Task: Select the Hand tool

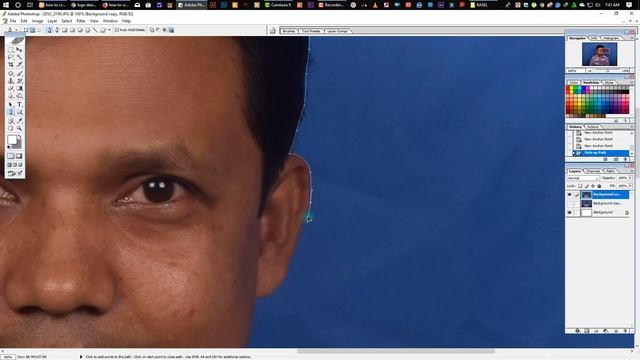Action: tap(11, 128)
